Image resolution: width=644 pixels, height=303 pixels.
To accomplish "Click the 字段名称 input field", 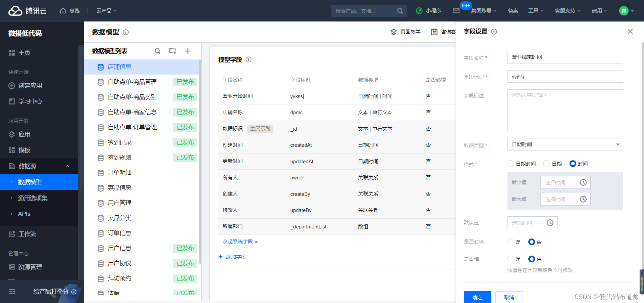I will (x=565, y=57).
